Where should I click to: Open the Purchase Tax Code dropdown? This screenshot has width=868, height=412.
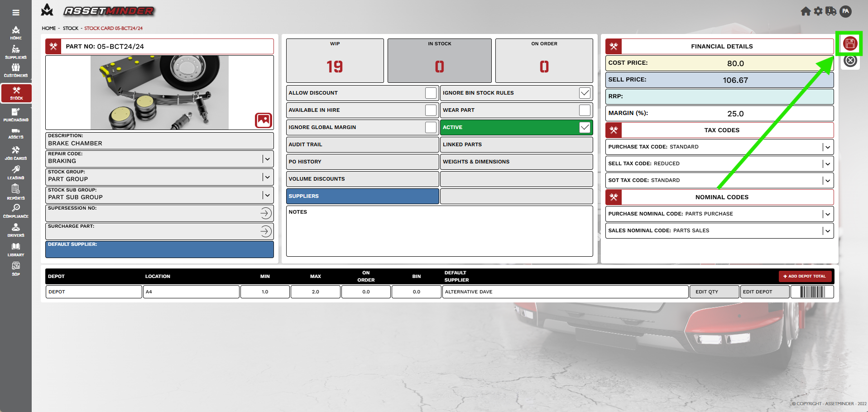pos(827,147)
